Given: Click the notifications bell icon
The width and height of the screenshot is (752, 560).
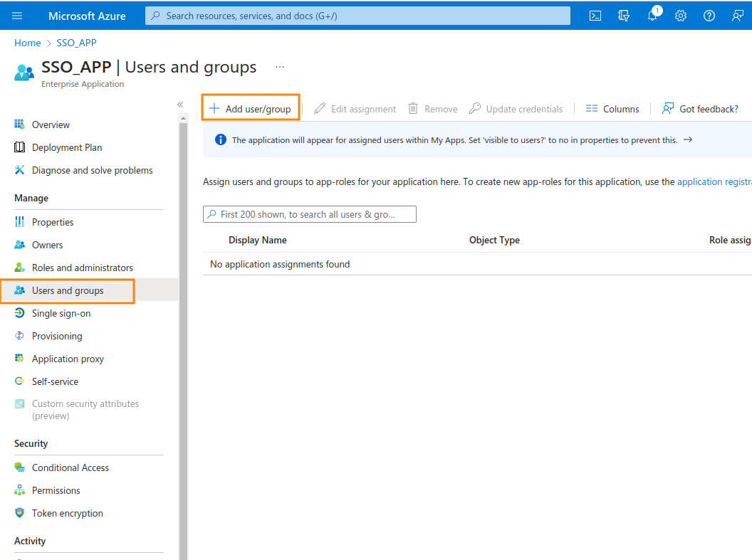Looking at the screenshot, I should coord(652,16).
